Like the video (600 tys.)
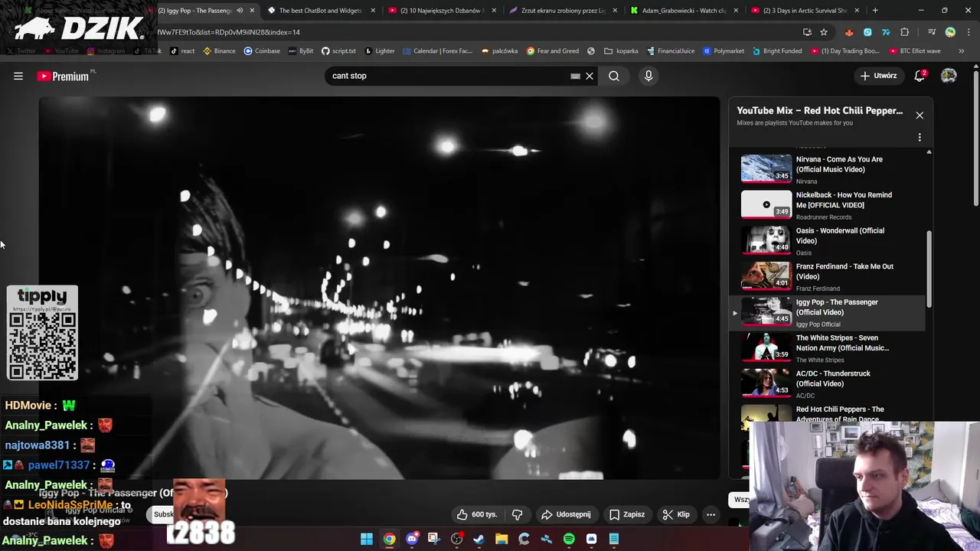Image resolution: width=980 pixels, height=551 pixels. (477, 514)
